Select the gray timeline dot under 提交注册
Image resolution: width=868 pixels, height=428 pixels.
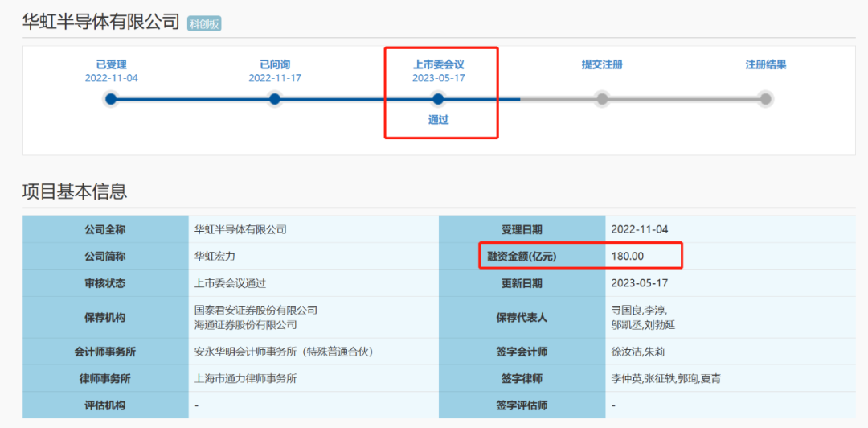coord(602,99)
